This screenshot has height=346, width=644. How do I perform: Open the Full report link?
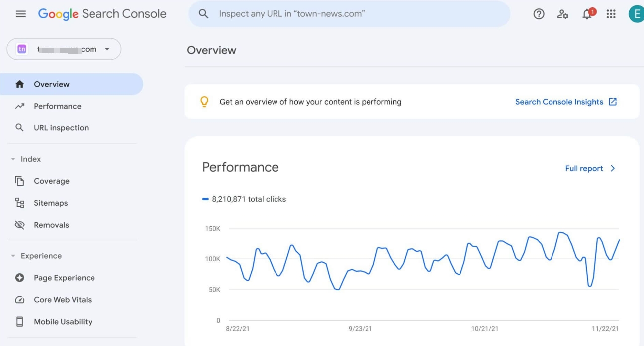[584, 168]
